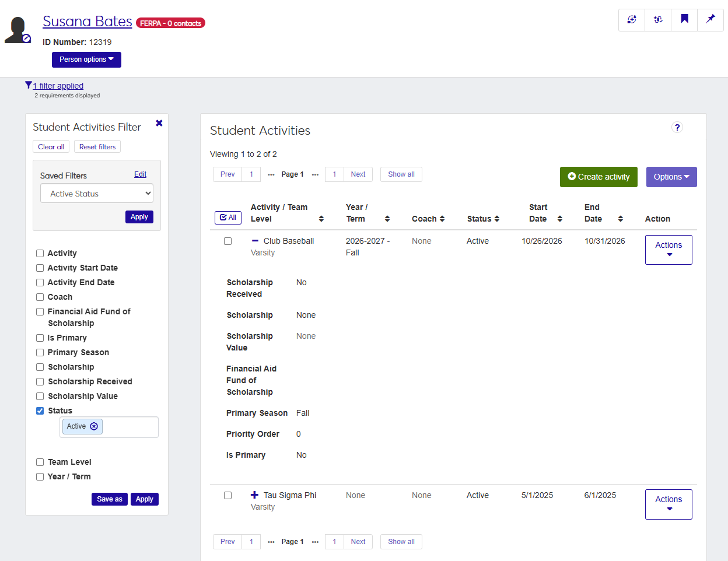This screenshot has width=728, height=561.
Task: Open Susana Bates profile link
Action: point(87,21)
